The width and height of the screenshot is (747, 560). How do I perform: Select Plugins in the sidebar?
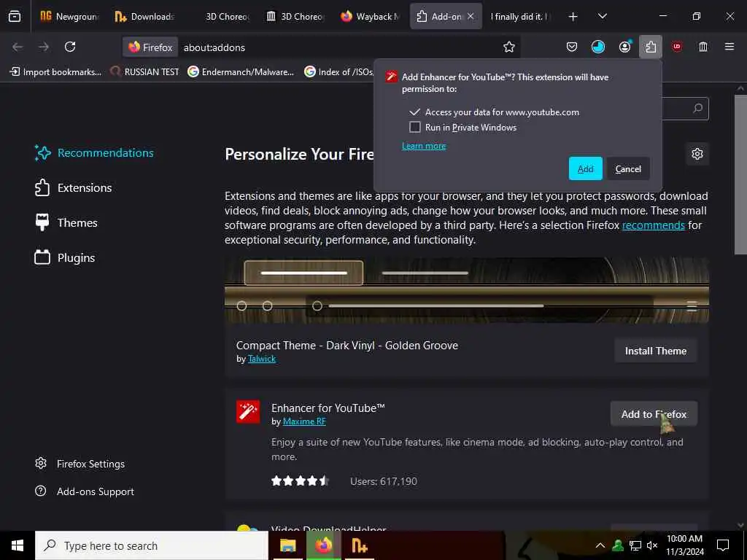[x=65, y=257]
